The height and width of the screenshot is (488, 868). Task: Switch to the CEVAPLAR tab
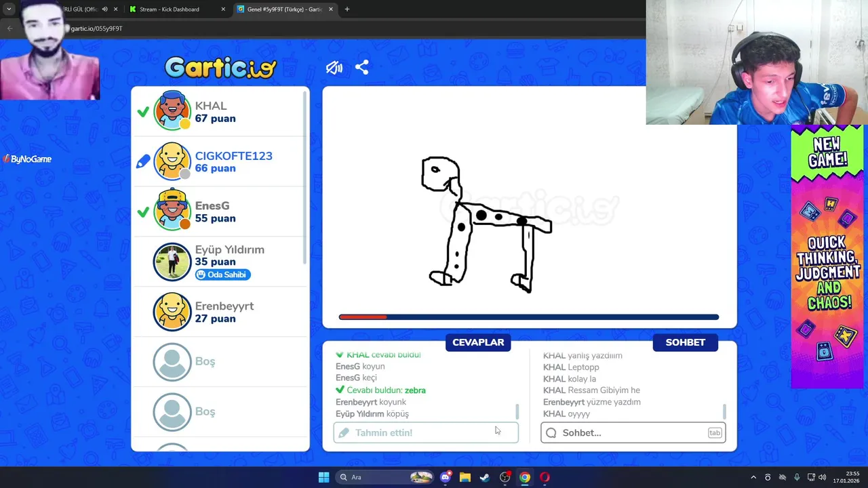[478, 342]
